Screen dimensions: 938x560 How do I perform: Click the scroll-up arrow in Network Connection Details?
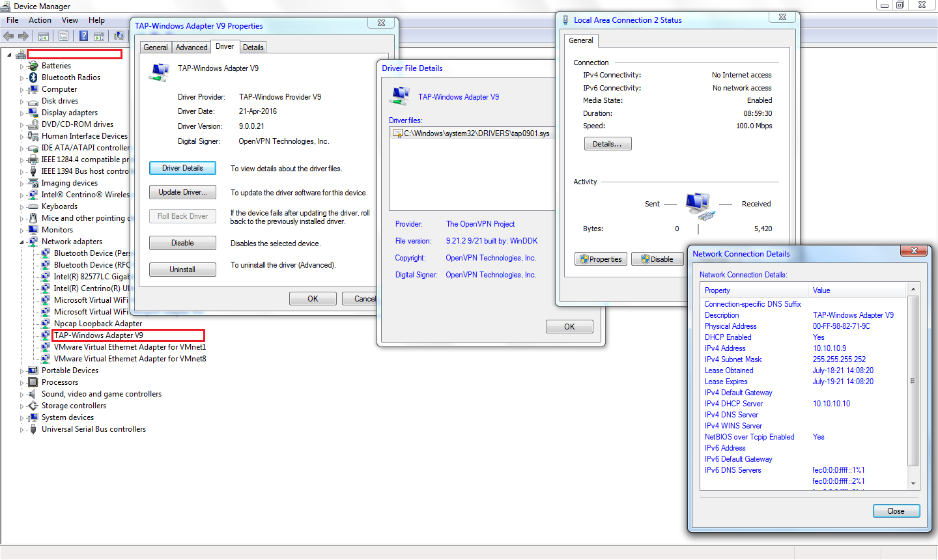click(913, 289)
